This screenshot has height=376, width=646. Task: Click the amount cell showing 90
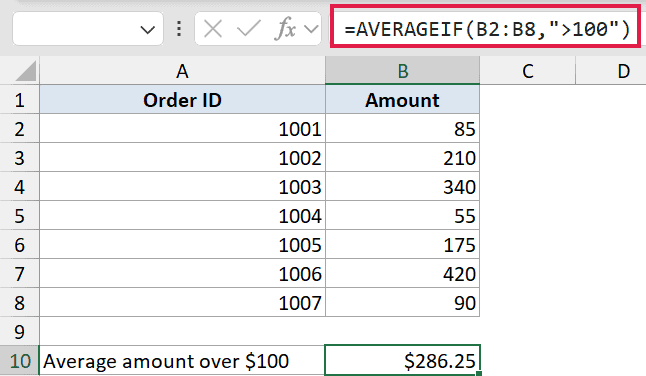[403, 302]
